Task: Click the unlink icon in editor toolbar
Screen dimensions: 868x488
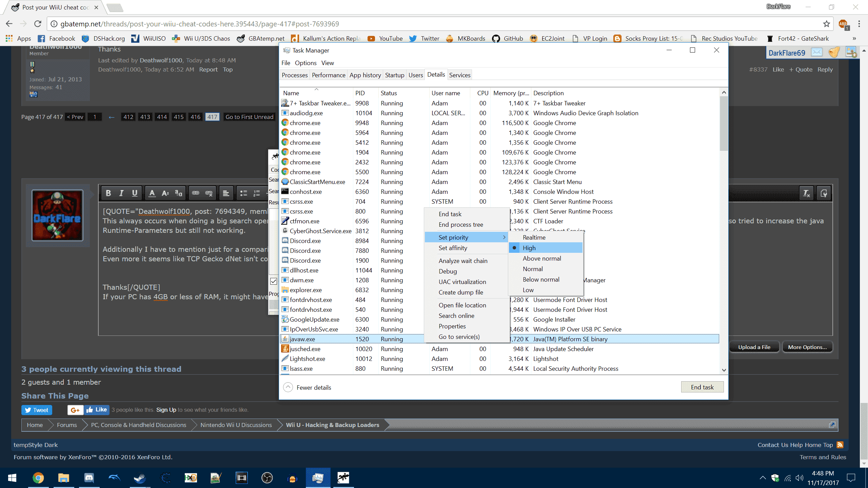Action: click(x=209, y=193)
